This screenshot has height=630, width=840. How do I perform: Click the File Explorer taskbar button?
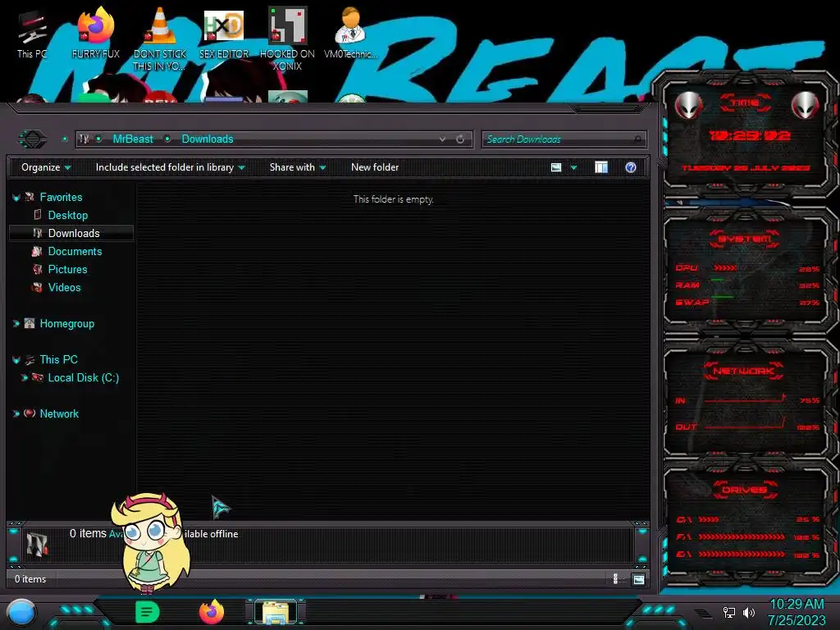[x=276, y=612]
